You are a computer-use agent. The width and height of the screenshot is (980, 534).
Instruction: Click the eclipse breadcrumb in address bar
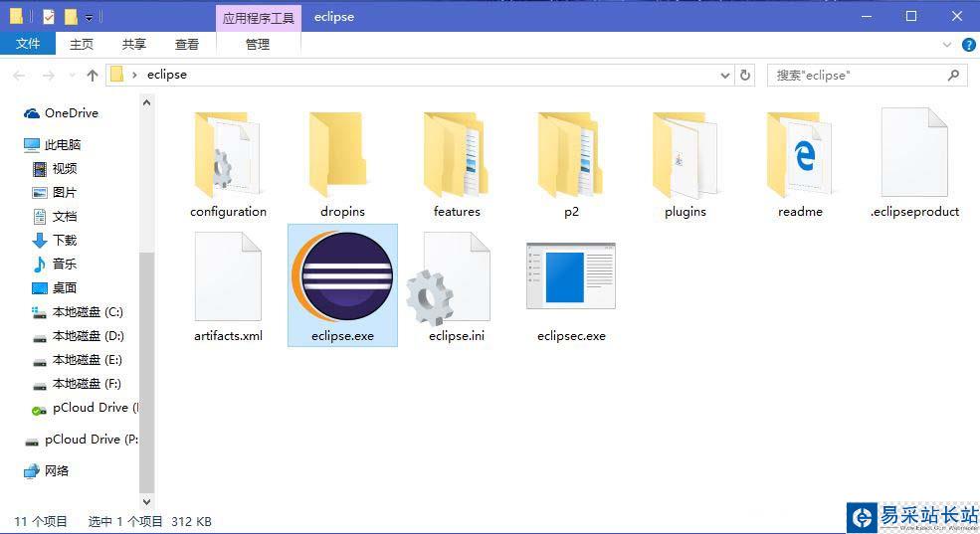click(x=167, y=75)
